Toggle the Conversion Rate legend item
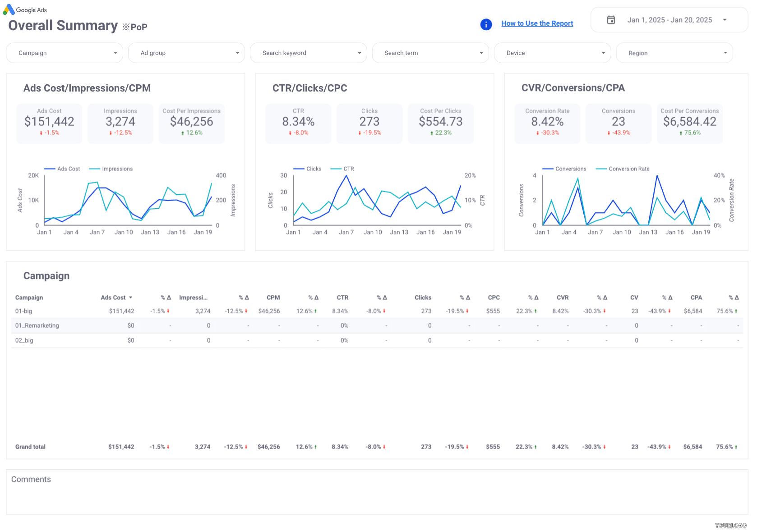The width and height of the screenshot is (757, 532). click(x=623, y=169)
